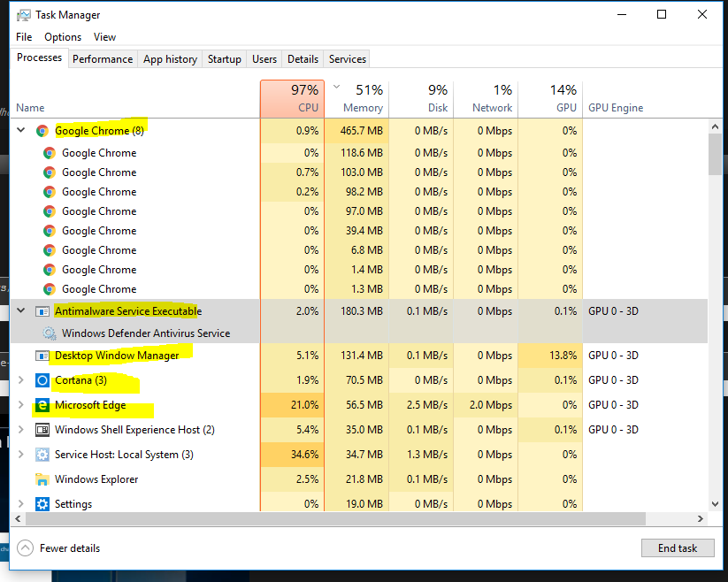The width and height of the screenshot is (728, 582).
Task: Sort by the CPU column header
Action: click(x=292, y=99)
